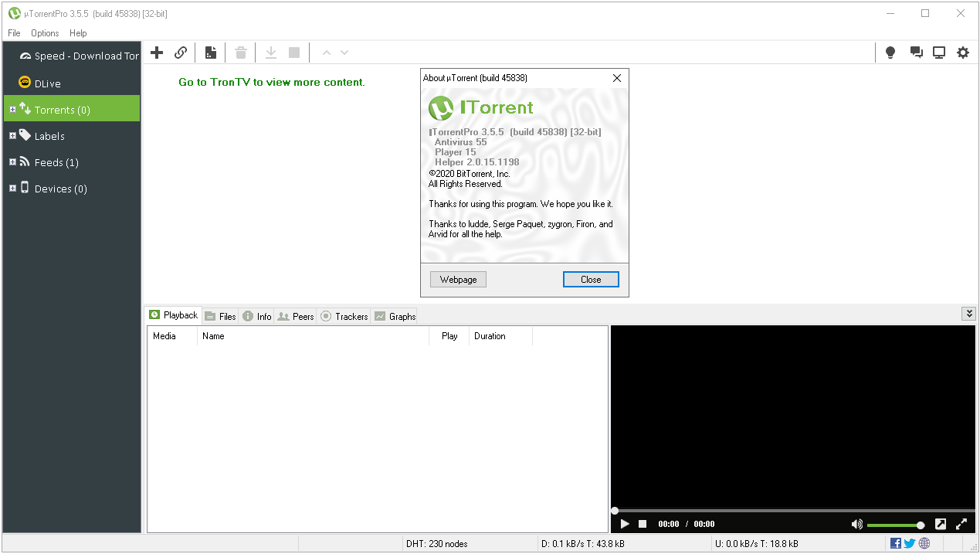Click the Play column header
The width and height of the screenshot is (980, 554).
pos(449,336)
